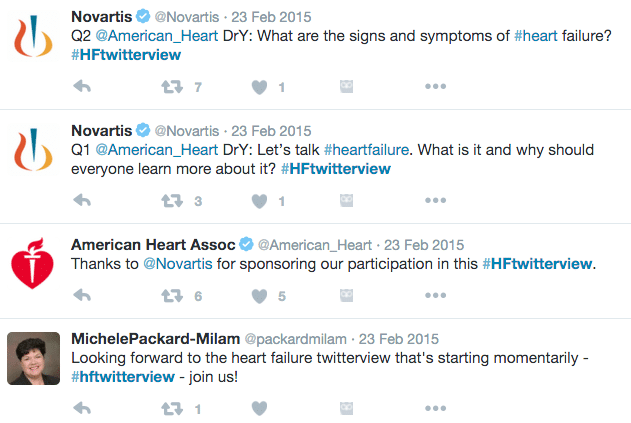
Task: Reply to MichelePackard-Milam's tweet
Action: pos(82,408)
